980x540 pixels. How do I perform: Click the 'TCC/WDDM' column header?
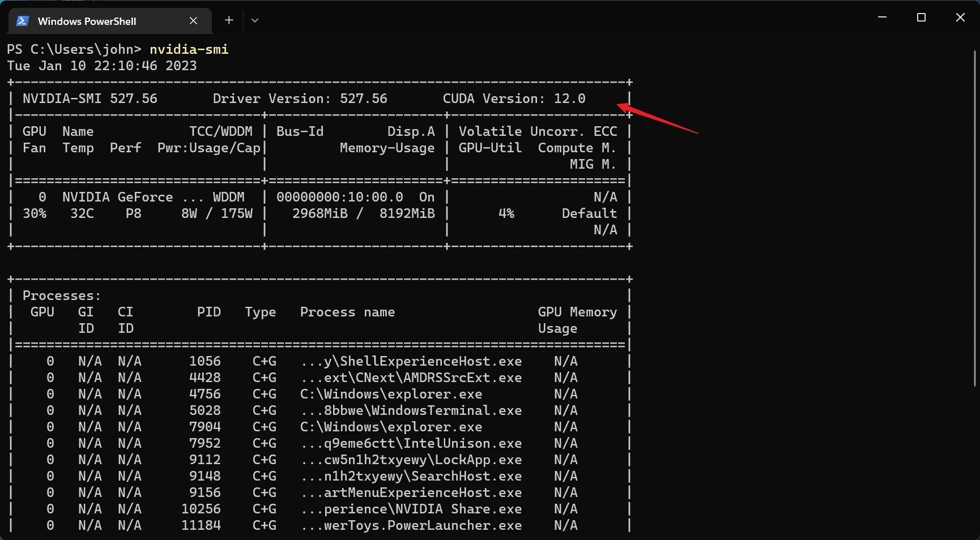tap(221, 131)
